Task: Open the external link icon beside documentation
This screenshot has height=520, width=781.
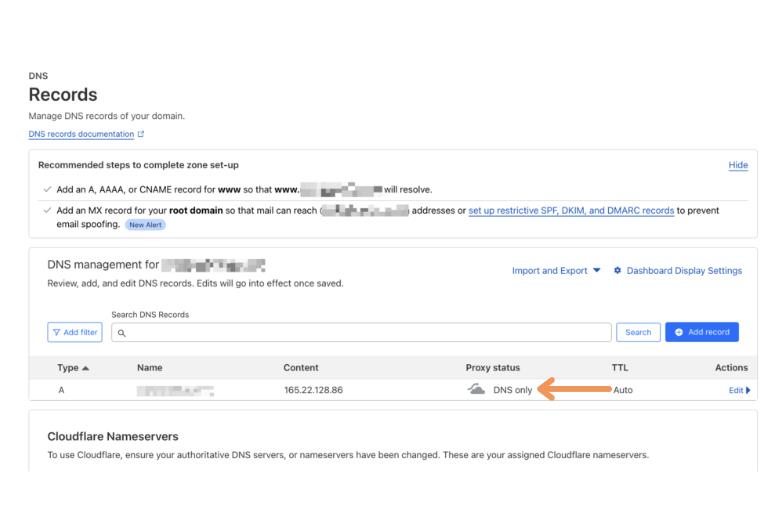Action: click(141, 134)
